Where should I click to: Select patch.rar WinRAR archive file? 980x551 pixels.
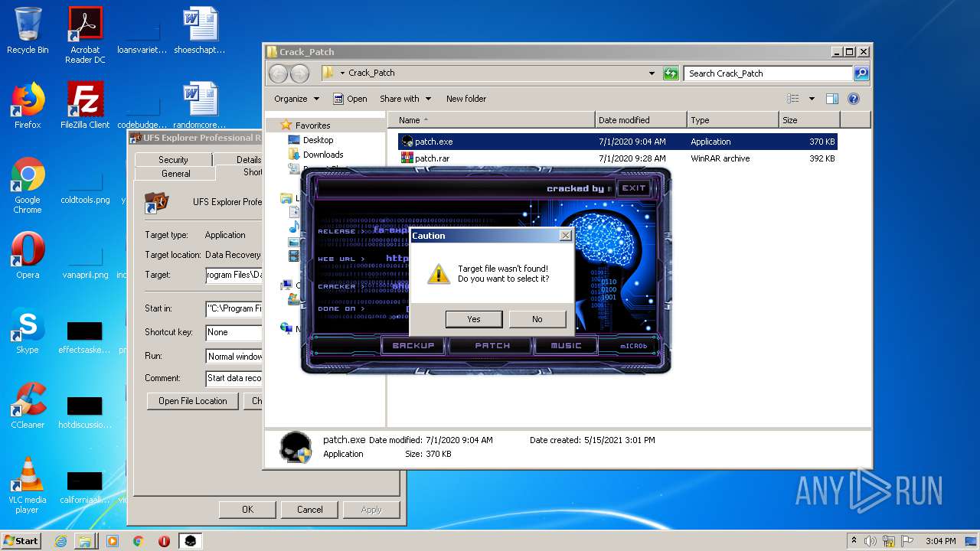point(617,158)
